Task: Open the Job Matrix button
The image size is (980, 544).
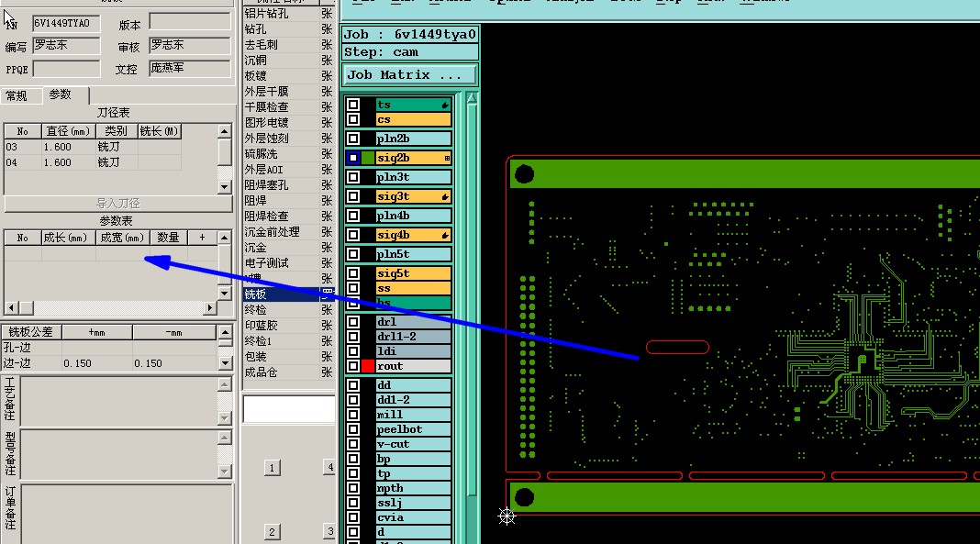Action: 410,75
